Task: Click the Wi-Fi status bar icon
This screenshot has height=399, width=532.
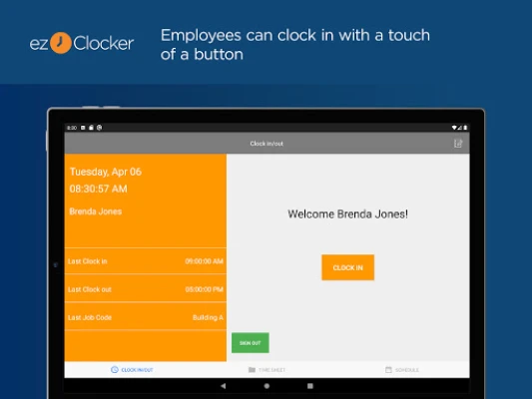Action: 454,128
